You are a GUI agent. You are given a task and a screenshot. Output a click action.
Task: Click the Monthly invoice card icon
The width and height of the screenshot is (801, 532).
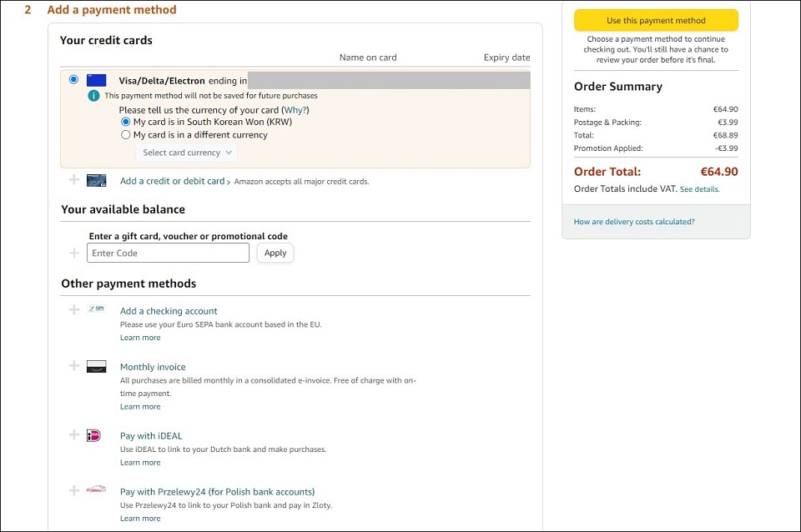click(96, 367)
